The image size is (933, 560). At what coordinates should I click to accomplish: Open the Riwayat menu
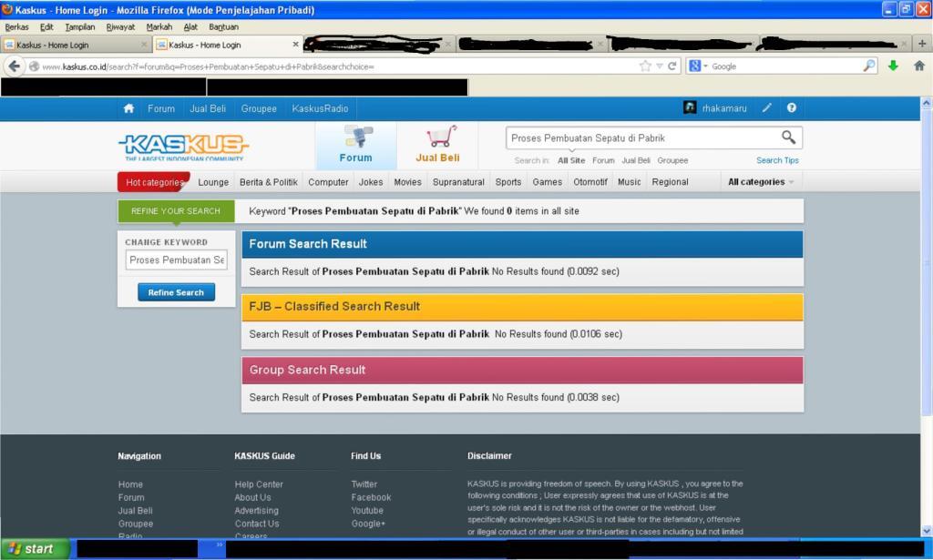[x=120, y=26]
